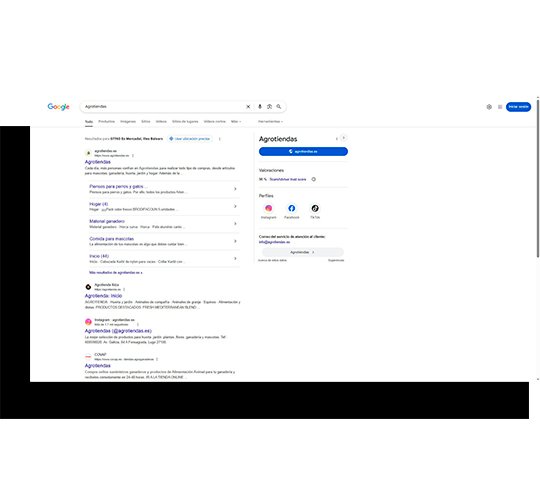
Task: Clear the search box with the X icon
Action: [x=248, y=107]
